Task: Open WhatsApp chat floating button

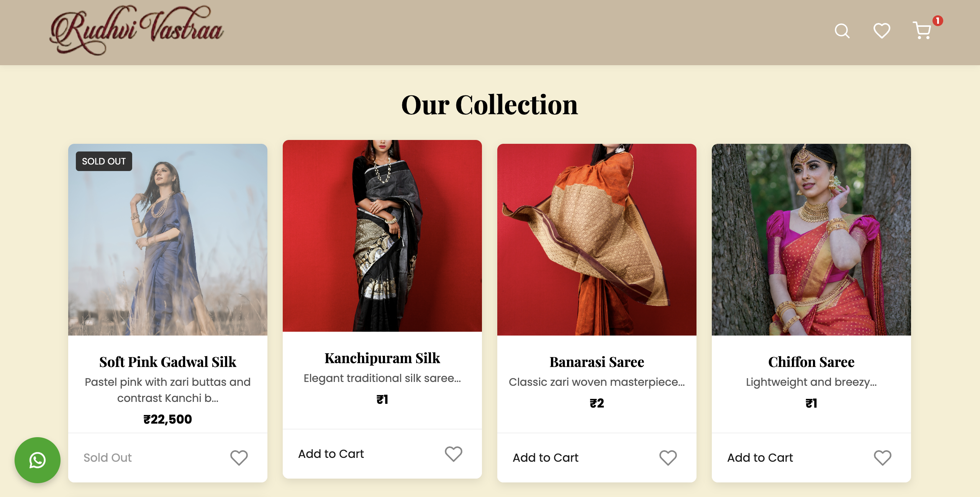Action: tap(38, 460)
